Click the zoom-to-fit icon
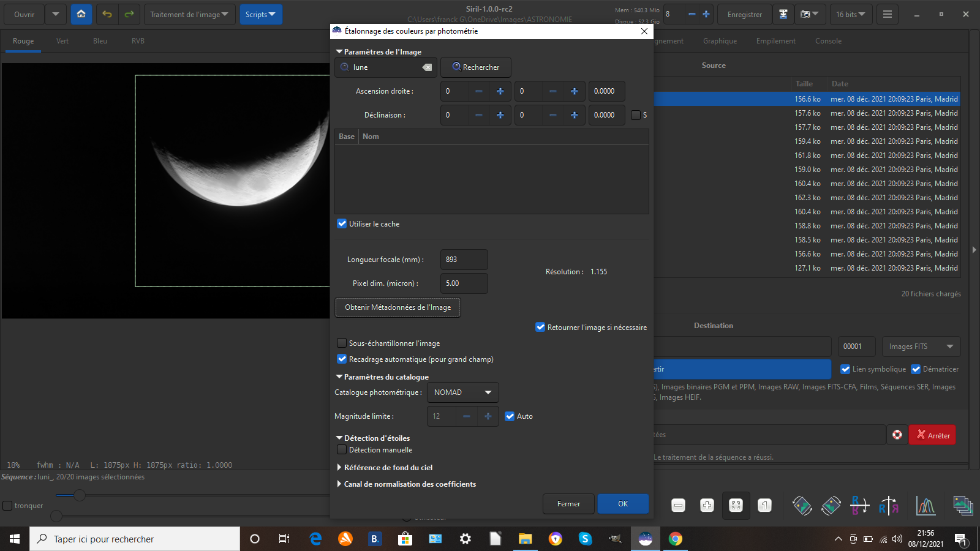This screenshot has width=980, height=551. [x=736, y=506]
